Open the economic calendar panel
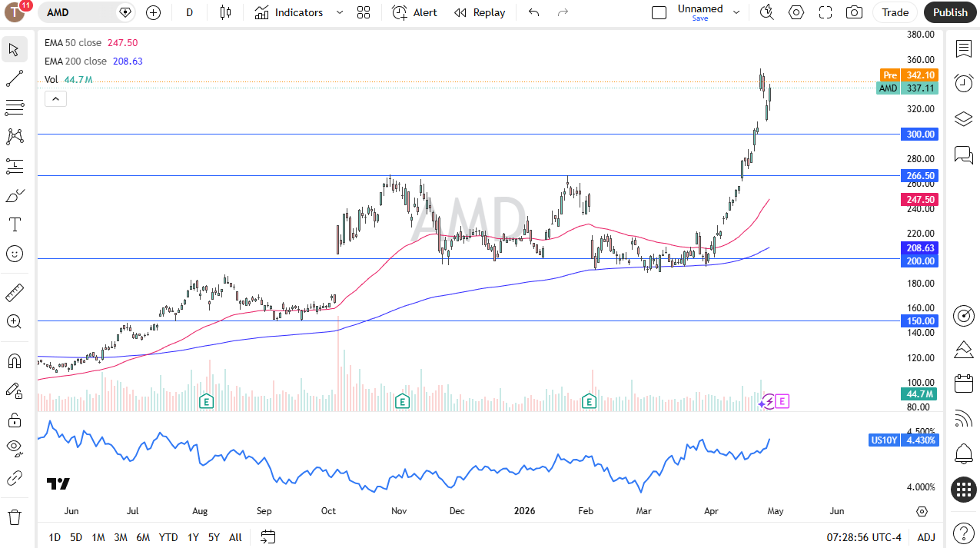This screenshot has width=980, height=548. coord(964,383)
